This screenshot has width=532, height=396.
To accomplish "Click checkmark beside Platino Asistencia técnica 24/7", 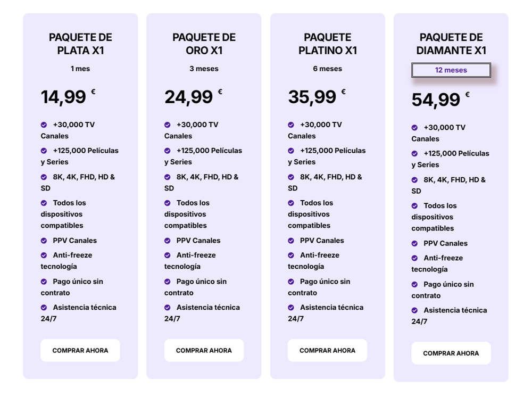I will (x=291, y=308).
